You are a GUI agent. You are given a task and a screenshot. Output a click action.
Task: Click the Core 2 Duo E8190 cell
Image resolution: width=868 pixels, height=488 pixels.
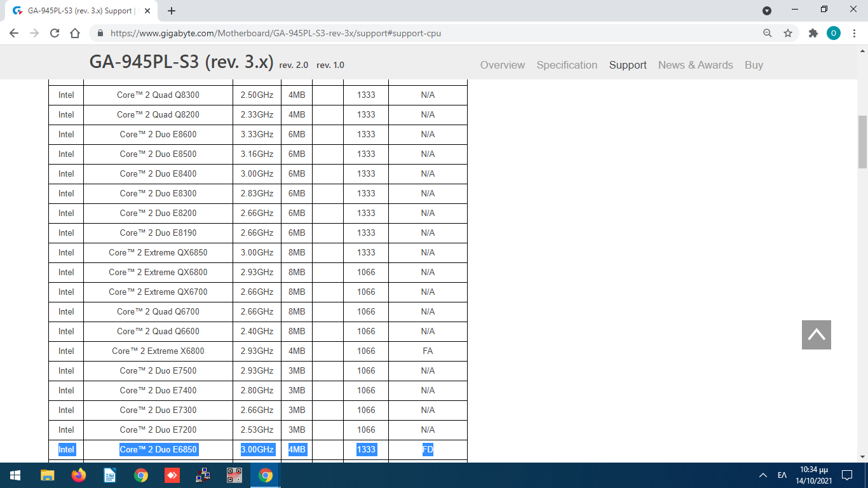[x=158, y=233]
